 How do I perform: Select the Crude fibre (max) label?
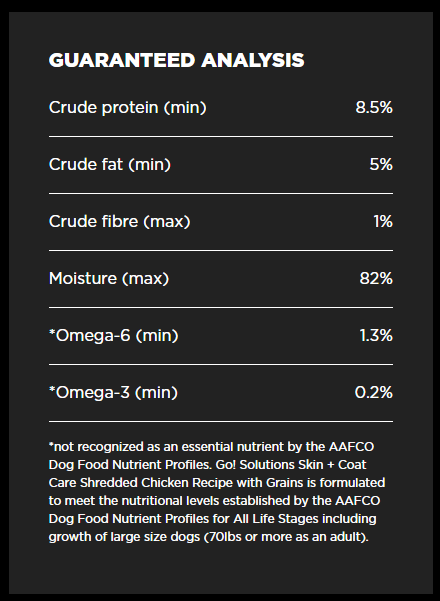tap(120, 222)
